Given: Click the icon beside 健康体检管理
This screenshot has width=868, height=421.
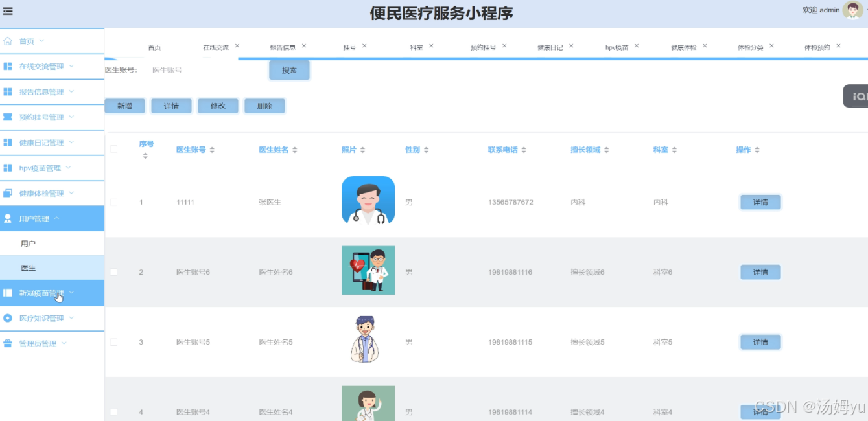Looking at the screenshot, I should [8, 193].
